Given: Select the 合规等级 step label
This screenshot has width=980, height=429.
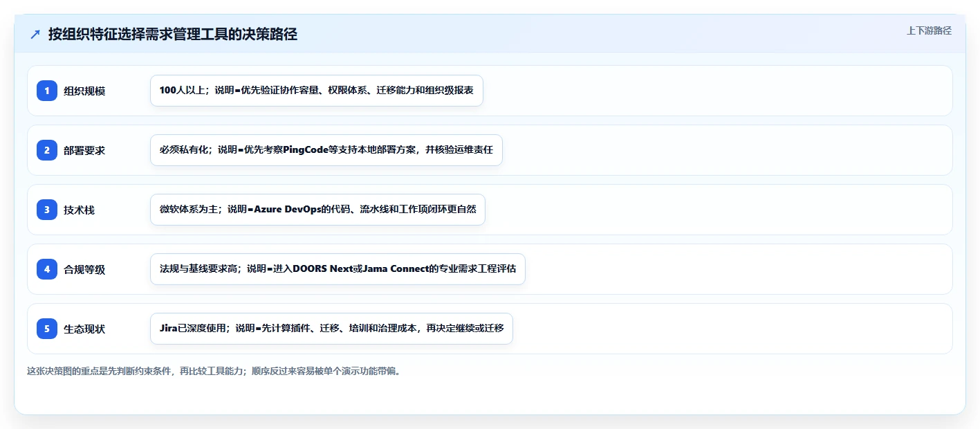Looking at the screenshot, I should click(84, 269).
